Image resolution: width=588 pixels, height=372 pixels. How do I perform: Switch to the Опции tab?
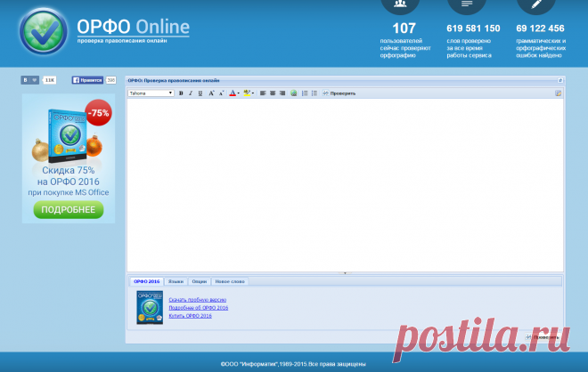pyautogui.click(x=199, y=281)
